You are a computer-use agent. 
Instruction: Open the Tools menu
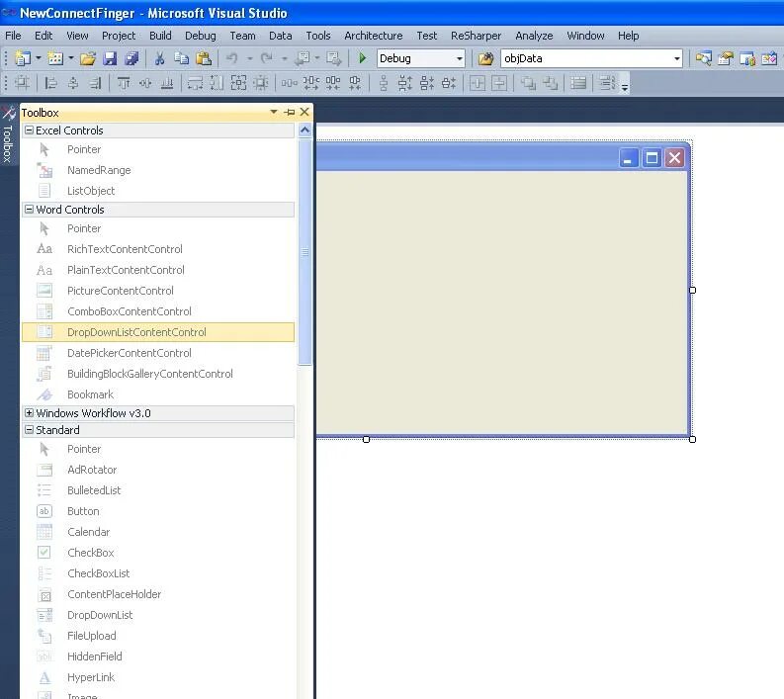[318, 36]
